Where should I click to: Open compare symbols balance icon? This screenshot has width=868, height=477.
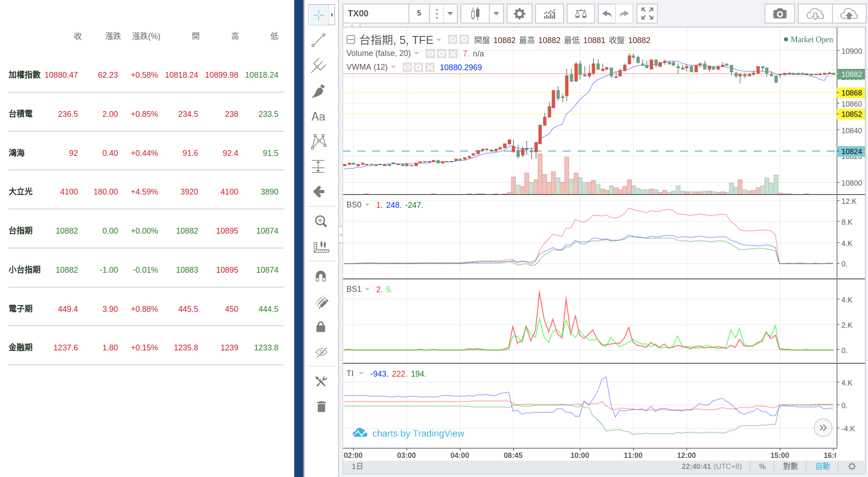click(x=581, y=14)
